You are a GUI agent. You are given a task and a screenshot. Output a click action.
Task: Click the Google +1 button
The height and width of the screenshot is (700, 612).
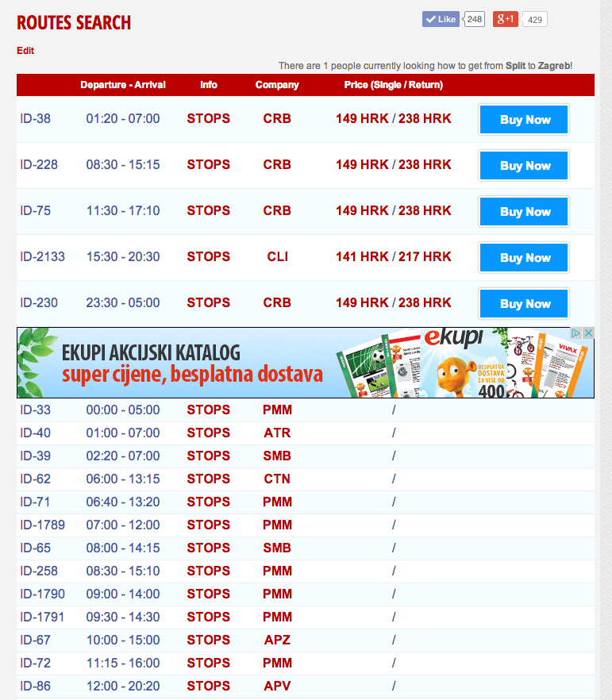coord(506,19)
